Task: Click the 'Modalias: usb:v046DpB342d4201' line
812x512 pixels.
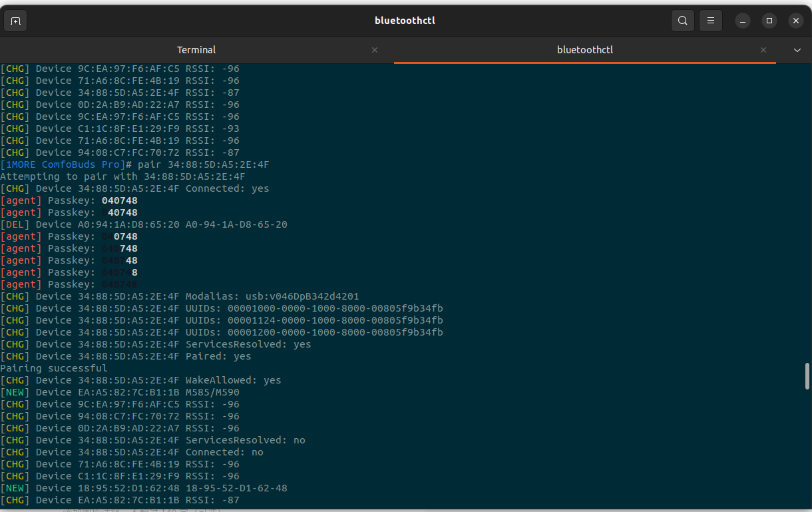Action: click(x=180, y=296)
